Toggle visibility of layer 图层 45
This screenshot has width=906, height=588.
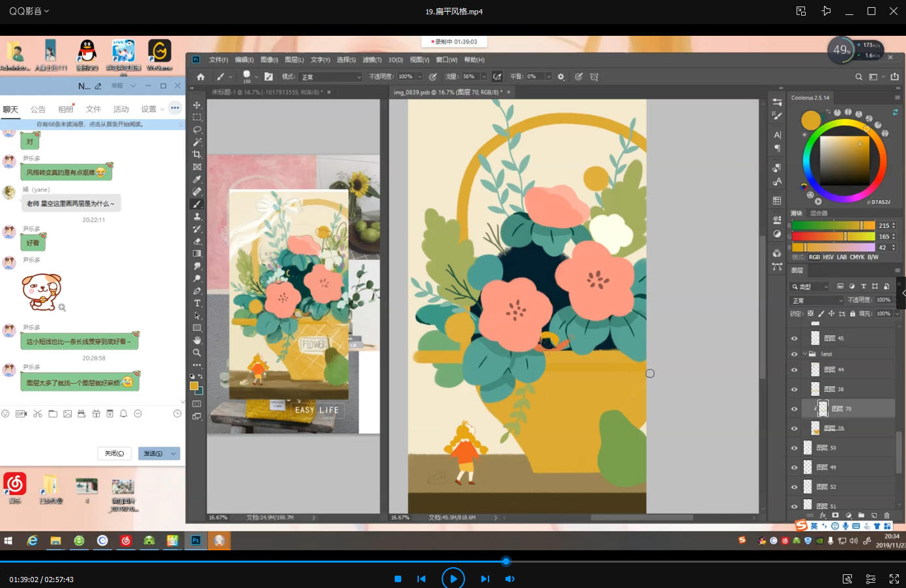[x=794, y=339]
